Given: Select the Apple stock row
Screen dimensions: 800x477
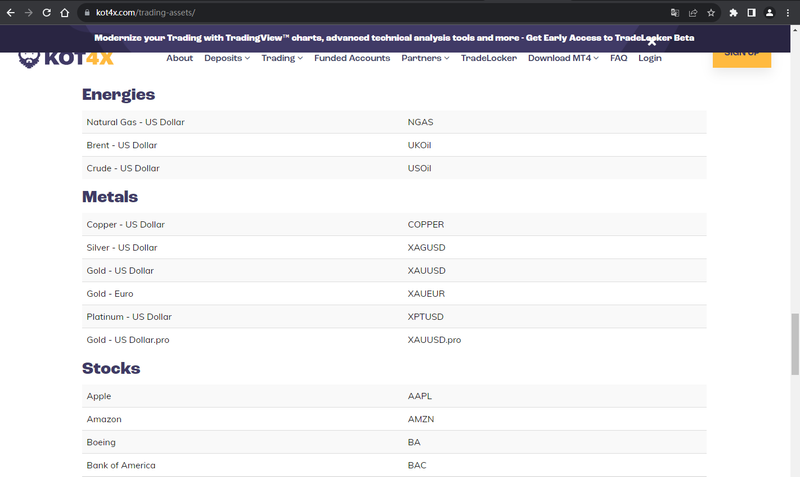Looking at the screenshot, I should pos(394,396).
